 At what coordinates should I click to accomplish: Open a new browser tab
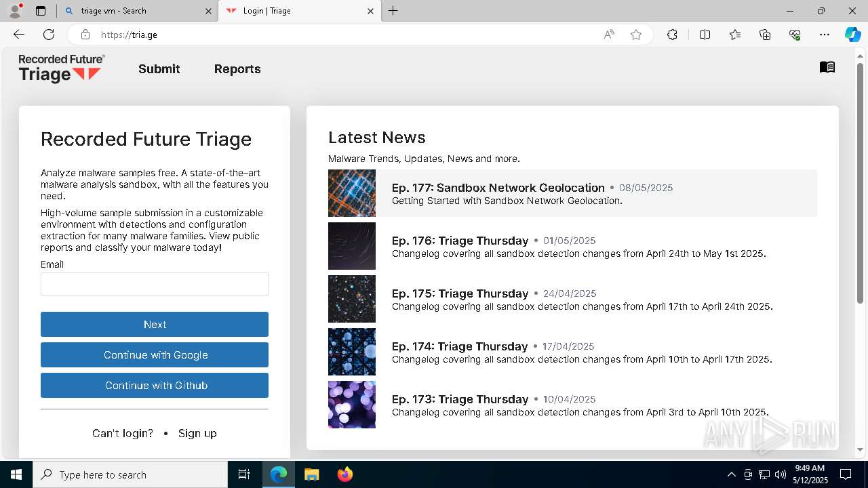coord(393,11)
